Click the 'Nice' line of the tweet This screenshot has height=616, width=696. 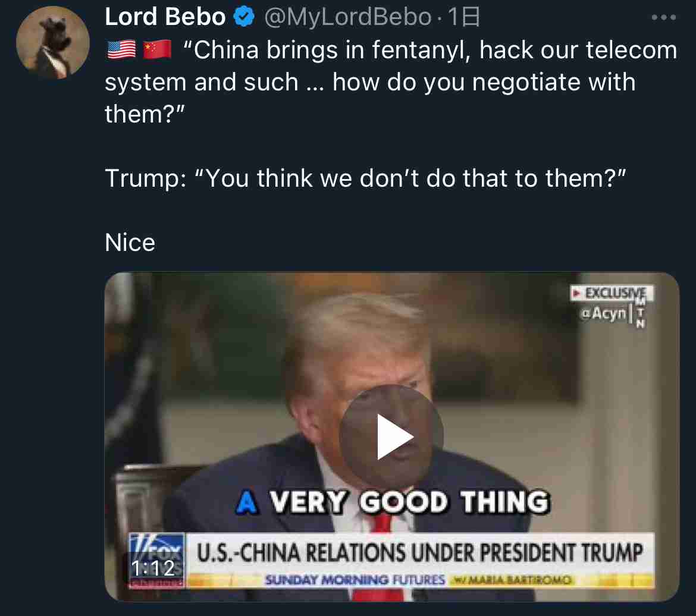coord(130,243)
